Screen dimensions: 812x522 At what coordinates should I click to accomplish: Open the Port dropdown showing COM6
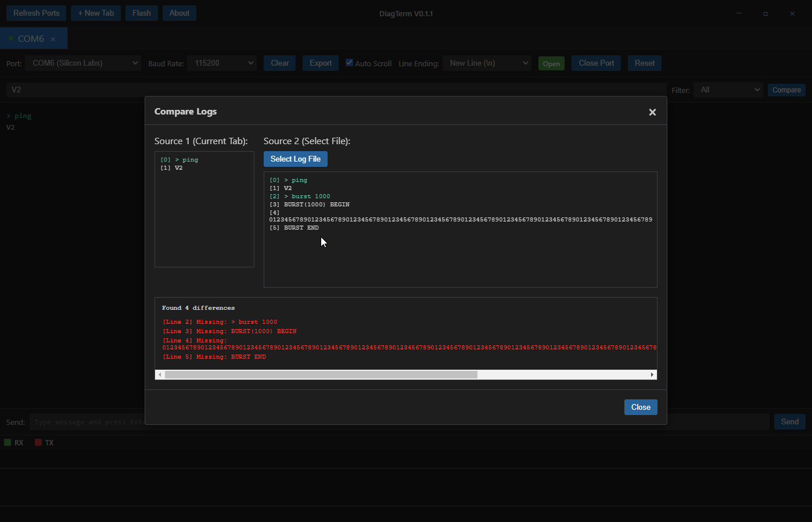(82, 63)
